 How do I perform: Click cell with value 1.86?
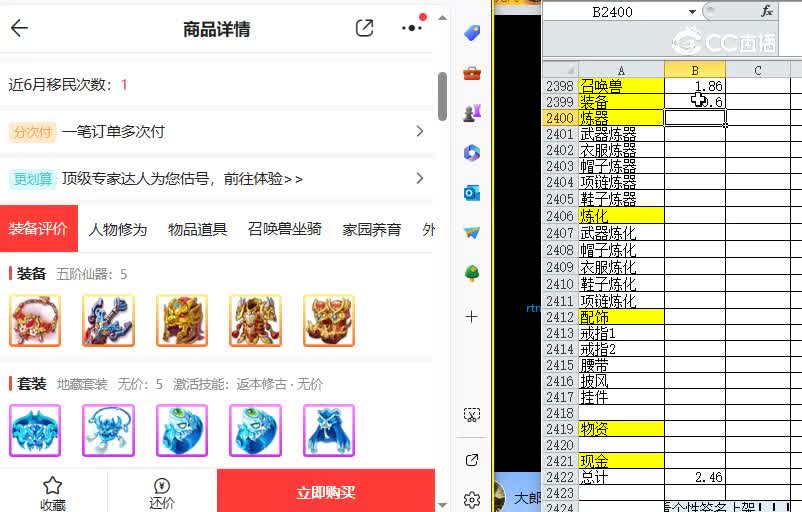pyautogui.click(x=695, y=86)
